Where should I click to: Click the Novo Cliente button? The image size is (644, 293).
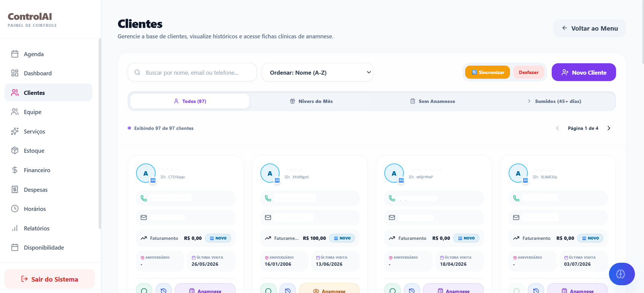point(584,72)
